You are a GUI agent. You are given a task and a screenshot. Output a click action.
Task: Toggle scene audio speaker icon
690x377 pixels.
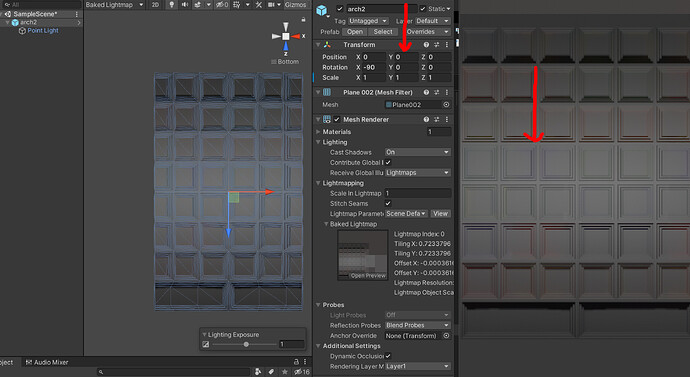click(x=185, y=5)
